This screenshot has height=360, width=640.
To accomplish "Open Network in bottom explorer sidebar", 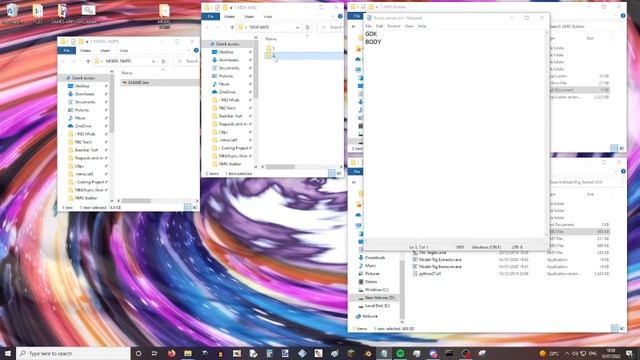I will 370,316.
